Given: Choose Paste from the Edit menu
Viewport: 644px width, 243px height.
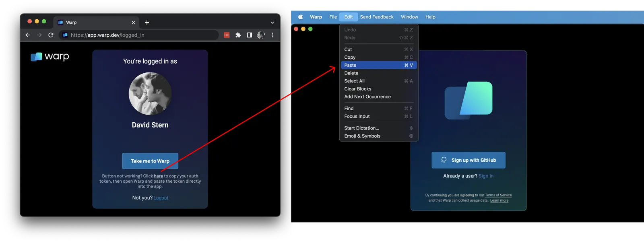Looking at the screenshot, I should 379,65.
